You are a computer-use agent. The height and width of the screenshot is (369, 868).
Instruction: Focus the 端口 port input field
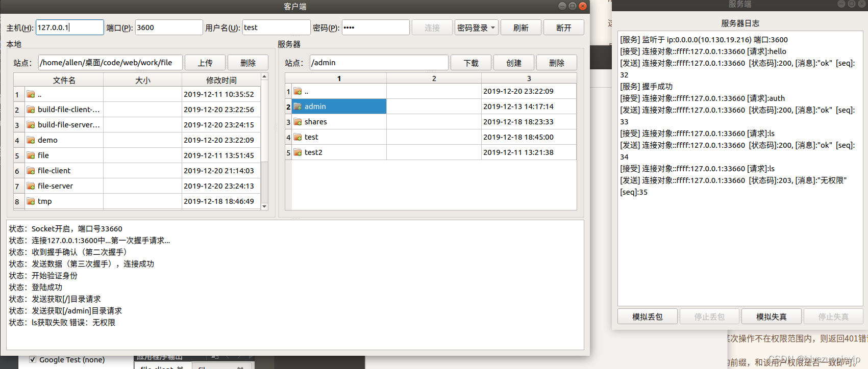tap(169, 28)
